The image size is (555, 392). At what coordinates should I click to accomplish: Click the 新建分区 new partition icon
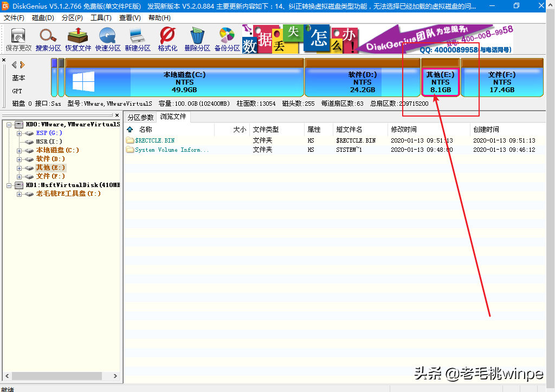(x=137, y=39)
